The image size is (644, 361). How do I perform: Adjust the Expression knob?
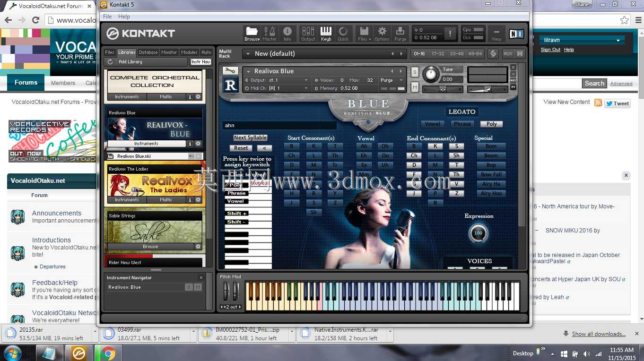[478, 233]
